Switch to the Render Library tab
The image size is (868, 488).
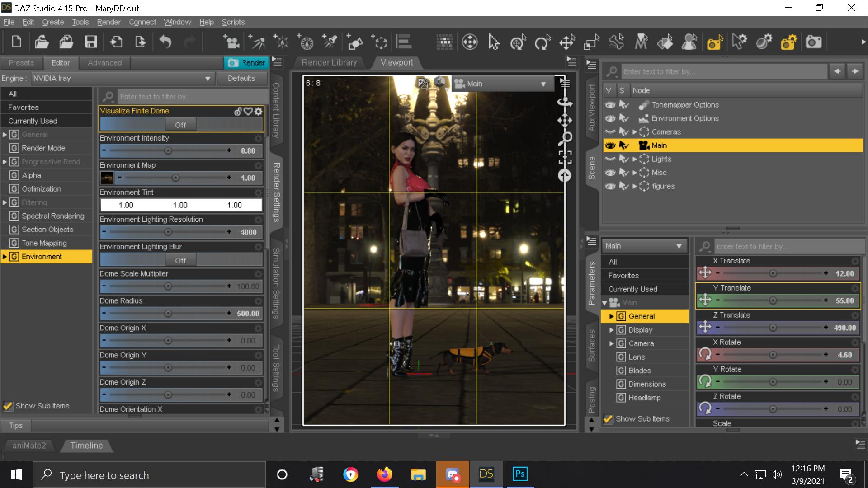[x=329, y=62]
